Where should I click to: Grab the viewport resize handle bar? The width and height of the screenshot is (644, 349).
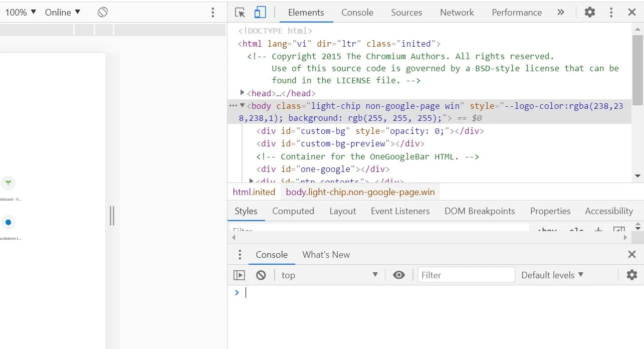click(x=112, y=216)
